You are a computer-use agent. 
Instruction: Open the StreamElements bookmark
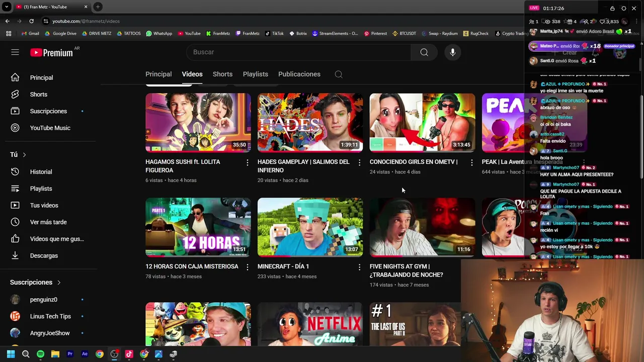[x=335, y=34]
